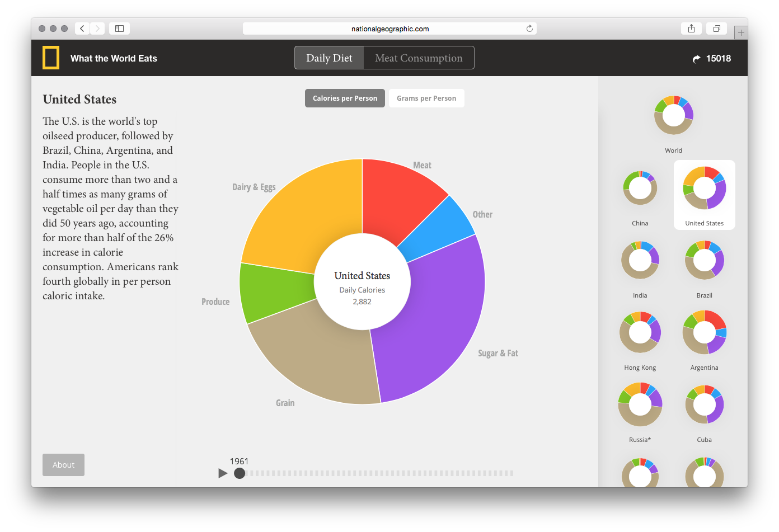Open the About button
The width and height of the screenshot is (779, 532).
pyautogui.click(x=63, y=465)
